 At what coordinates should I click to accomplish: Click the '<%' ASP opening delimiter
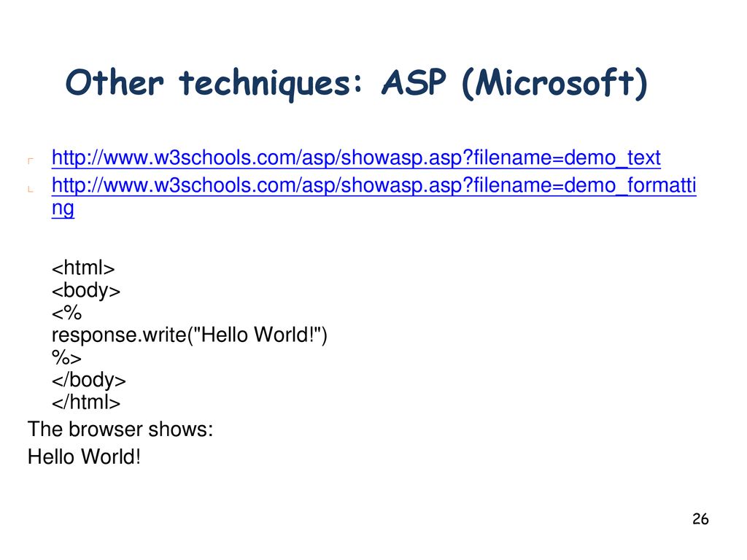(66, 313)
